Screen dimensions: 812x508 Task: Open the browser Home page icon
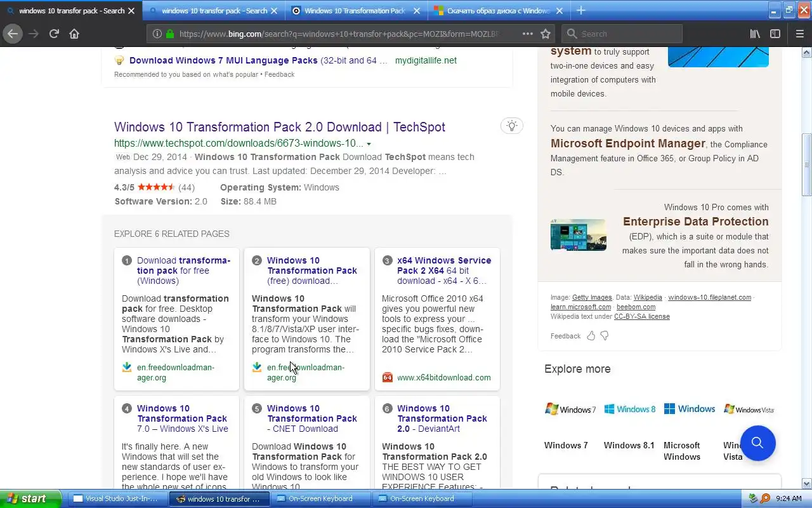(x=74, y=34)
